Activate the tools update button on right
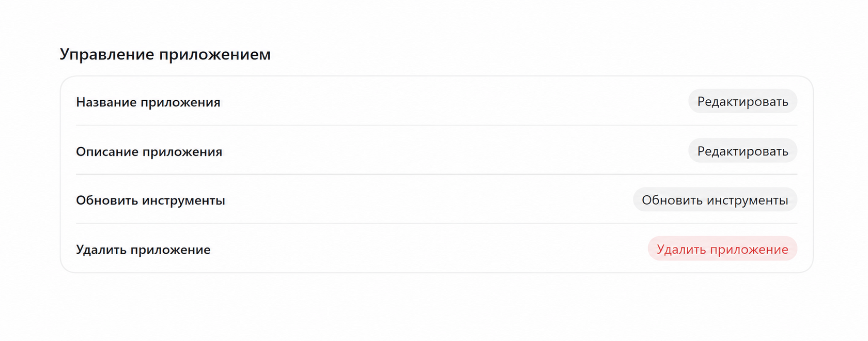 715,200
